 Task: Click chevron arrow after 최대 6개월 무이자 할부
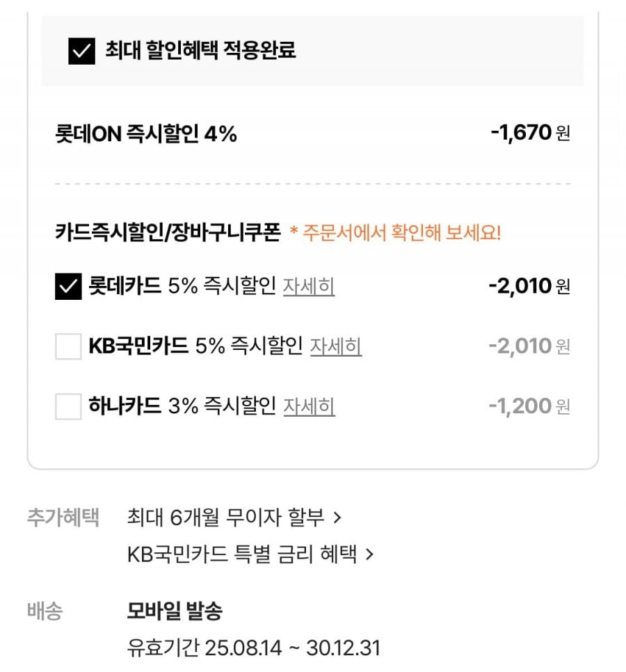coord(337,517)
